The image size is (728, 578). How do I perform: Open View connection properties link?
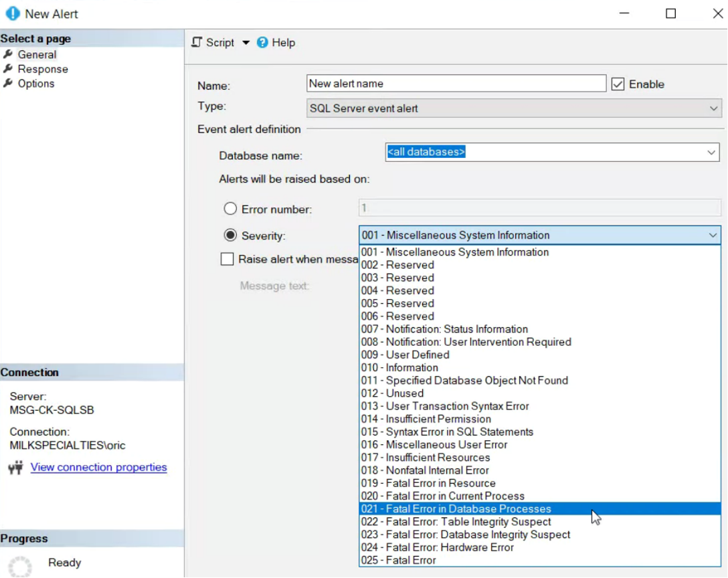[98, 467]
